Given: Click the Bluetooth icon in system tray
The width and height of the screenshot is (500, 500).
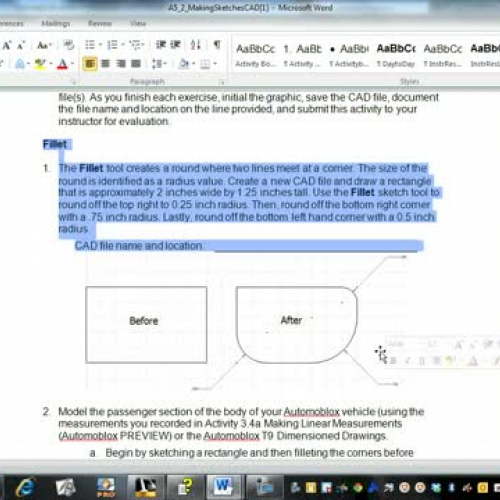Looking at the screenshot, I should coord(452,488).
